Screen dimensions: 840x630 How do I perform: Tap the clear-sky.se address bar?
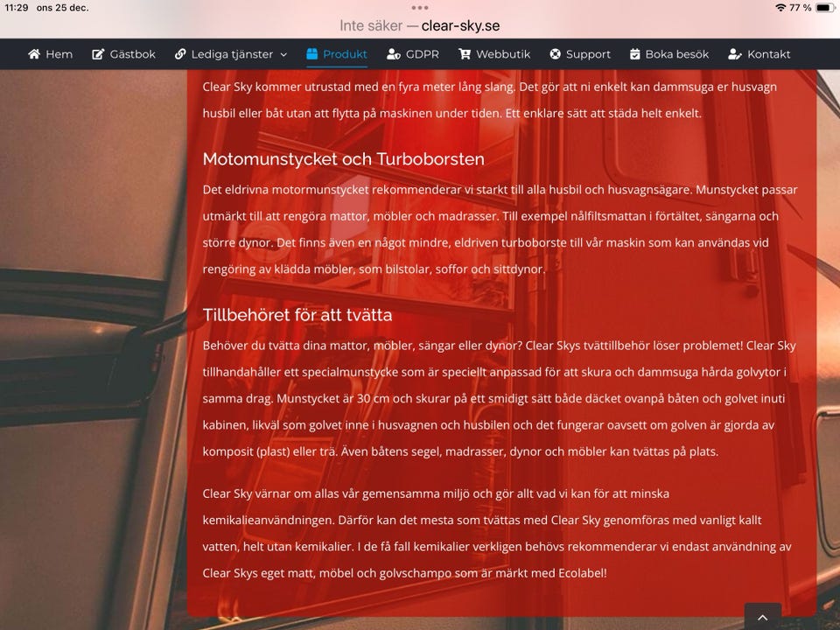[x=461, y=25]
